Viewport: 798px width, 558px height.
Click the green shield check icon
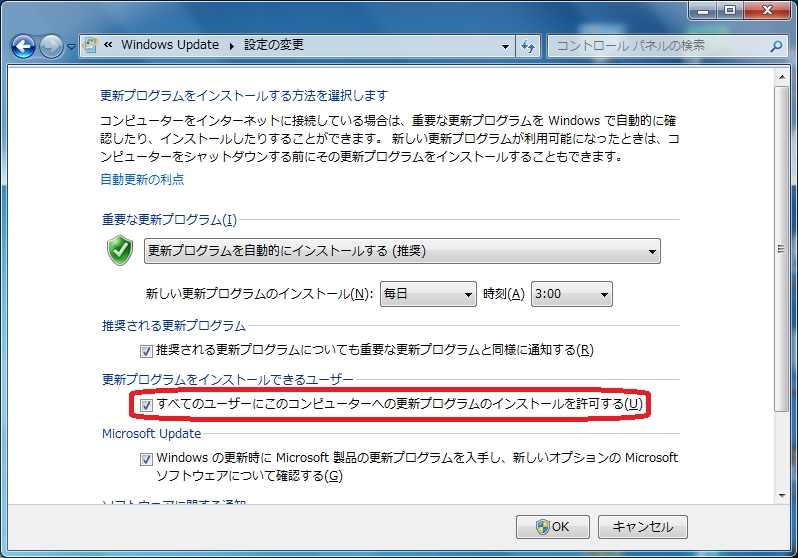(x=120, y=250)
